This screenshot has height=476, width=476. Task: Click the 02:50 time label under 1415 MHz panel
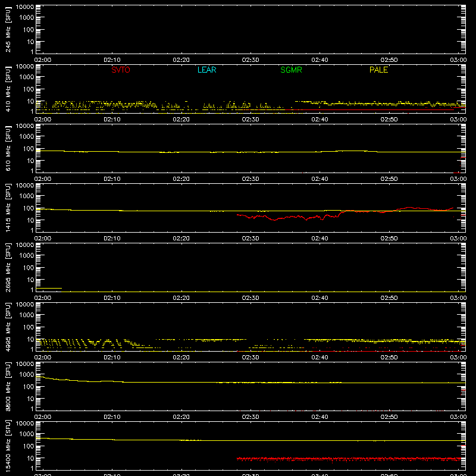389,239
